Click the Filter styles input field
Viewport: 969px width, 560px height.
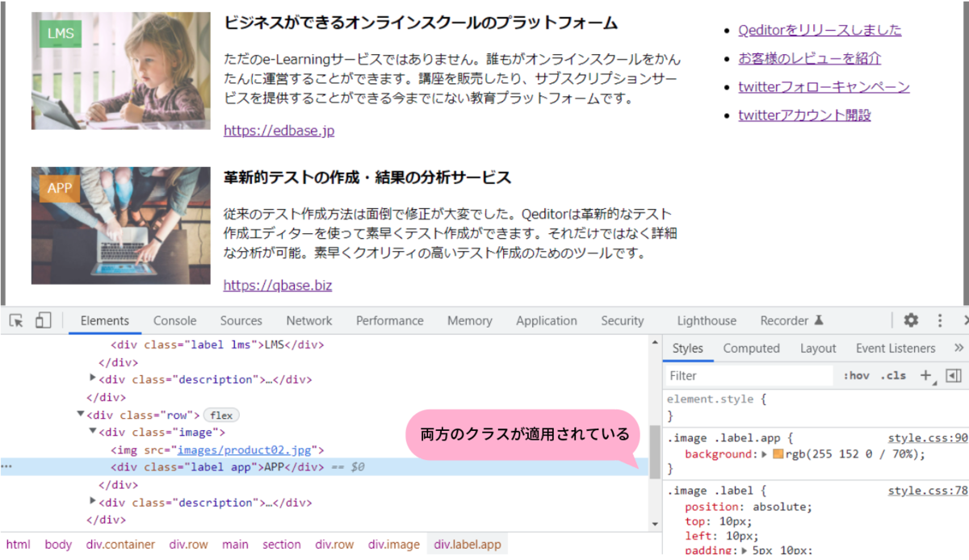click(749, 375)
